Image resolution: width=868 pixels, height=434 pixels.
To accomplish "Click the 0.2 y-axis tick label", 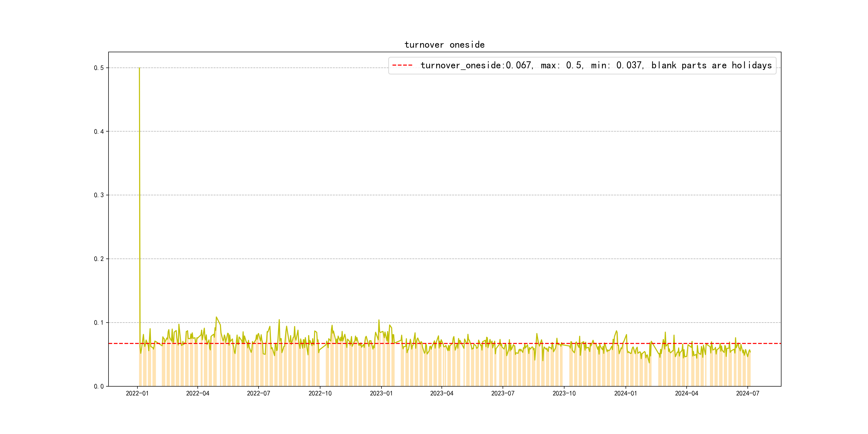I will point(99,259).
